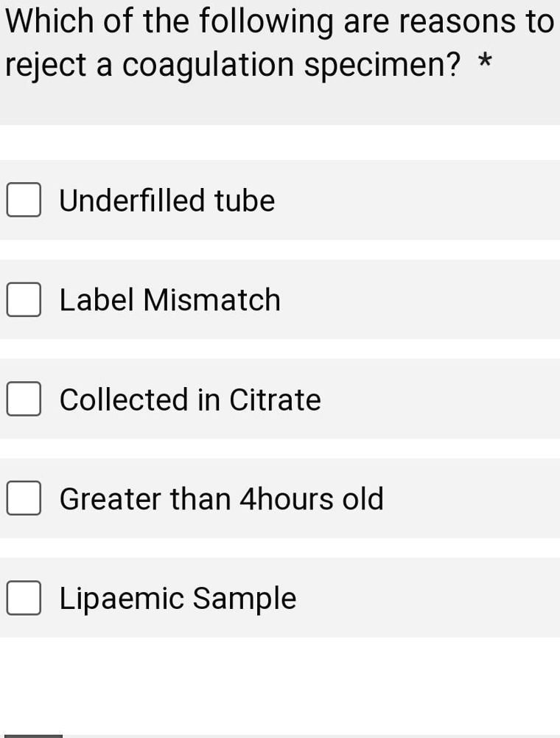Click the word 'Sample' in the last option
The image size is (560, 738).
tap(244, 598)
